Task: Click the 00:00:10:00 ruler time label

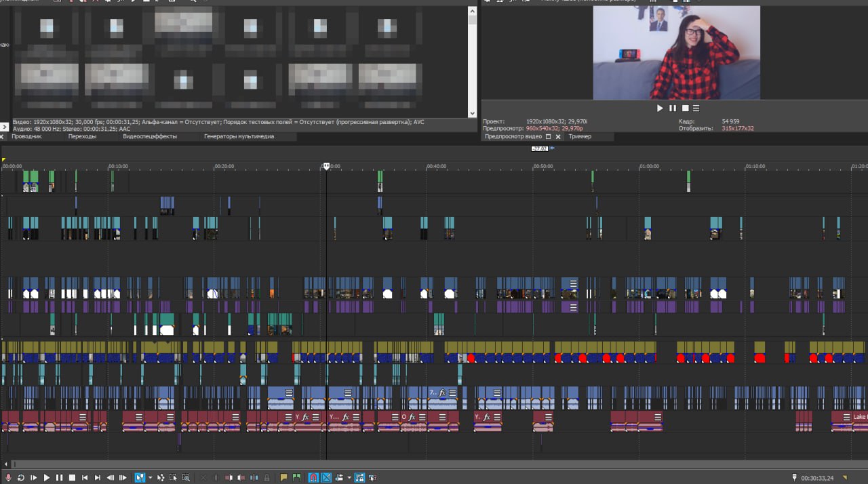Action: tap(118, 166)
